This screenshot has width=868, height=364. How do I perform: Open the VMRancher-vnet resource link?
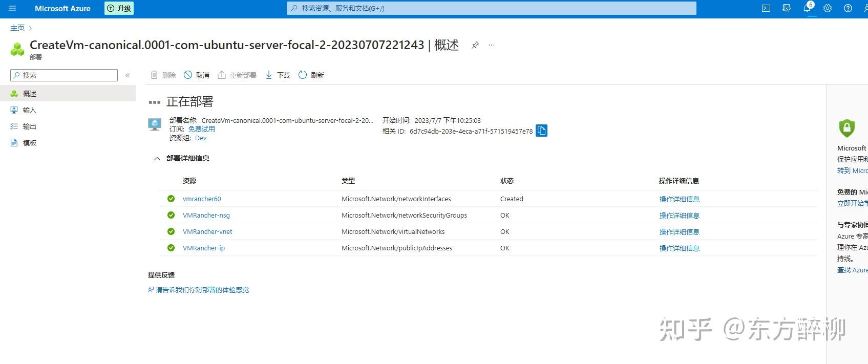[207, 231]
